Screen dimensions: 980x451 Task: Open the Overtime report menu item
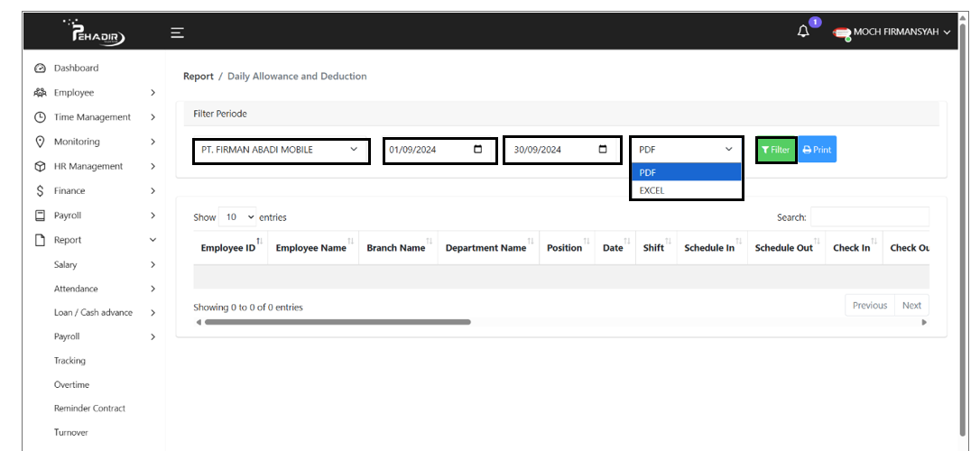[x=71, y=385]
